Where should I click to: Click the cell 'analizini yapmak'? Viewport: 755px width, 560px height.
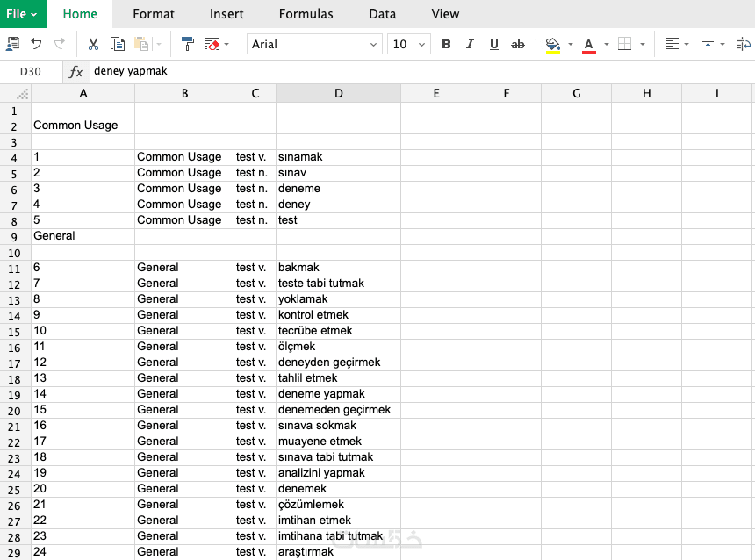click(339, 473)
